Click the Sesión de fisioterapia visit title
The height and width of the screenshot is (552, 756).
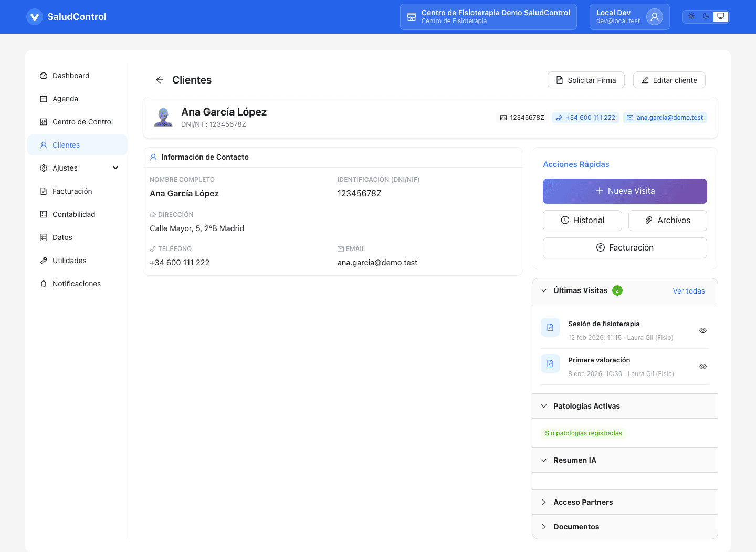pyautogui.click(x=604, y=324)
